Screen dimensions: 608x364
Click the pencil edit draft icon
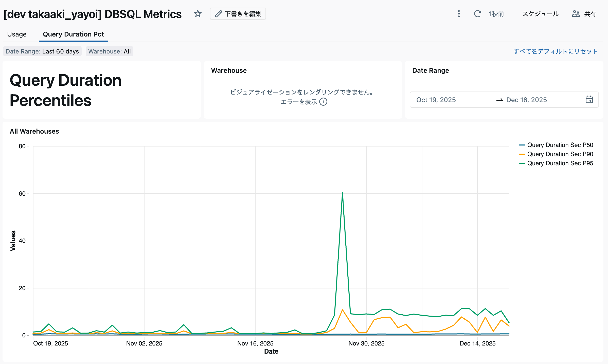[218, 14]
